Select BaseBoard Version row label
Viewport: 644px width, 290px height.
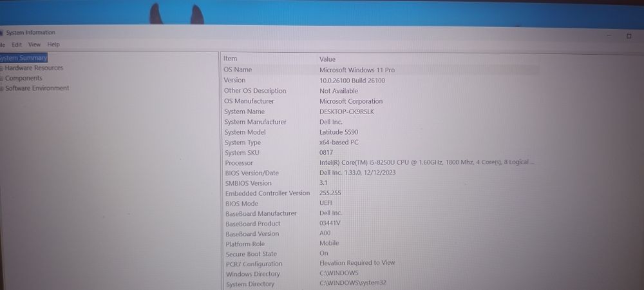point(252,234)
